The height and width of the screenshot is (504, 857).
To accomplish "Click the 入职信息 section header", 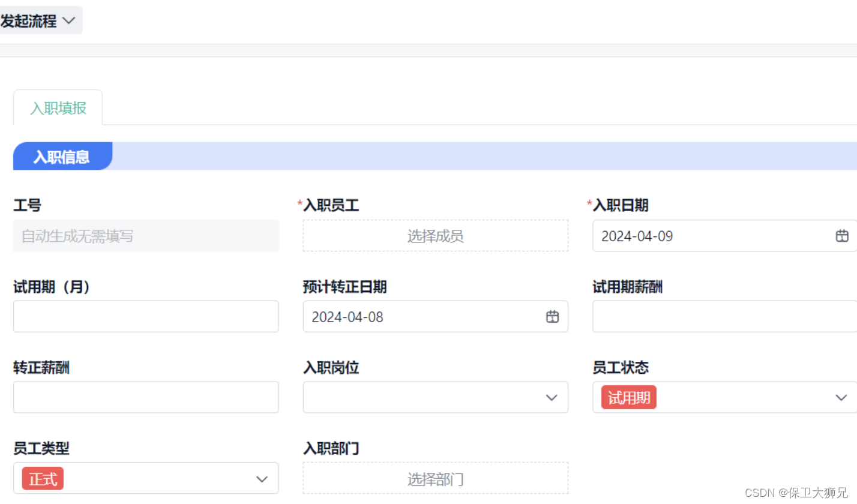I will coord(62,156).
